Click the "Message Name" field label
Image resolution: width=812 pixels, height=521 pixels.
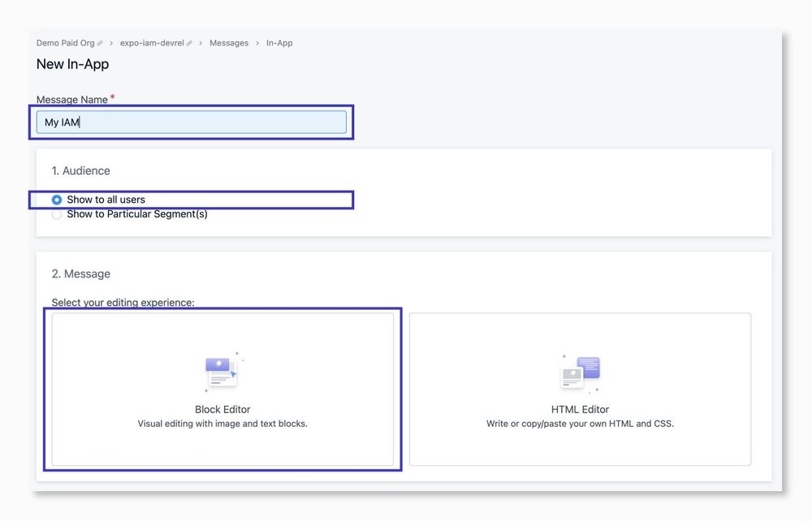71,100
